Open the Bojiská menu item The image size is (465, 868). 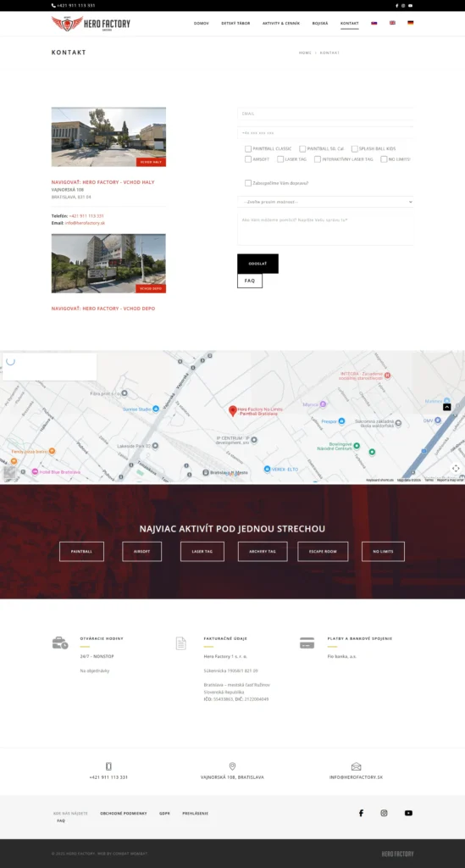320,23
